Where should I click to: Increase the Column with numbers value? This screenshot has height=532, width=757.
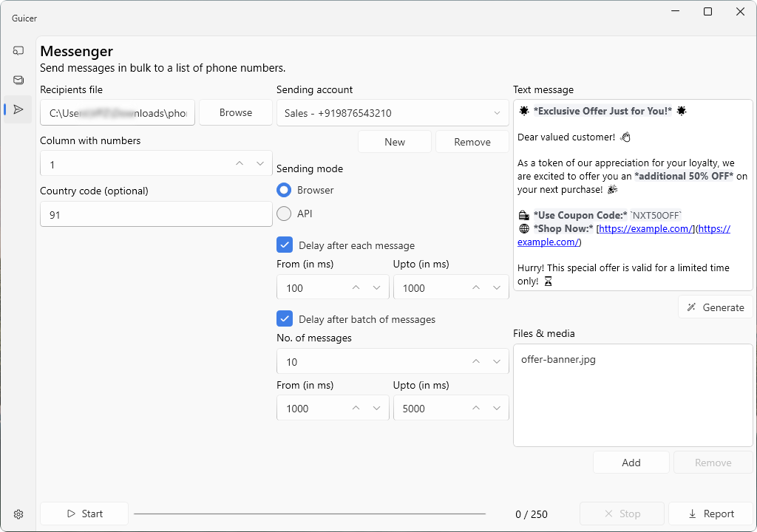240,164
